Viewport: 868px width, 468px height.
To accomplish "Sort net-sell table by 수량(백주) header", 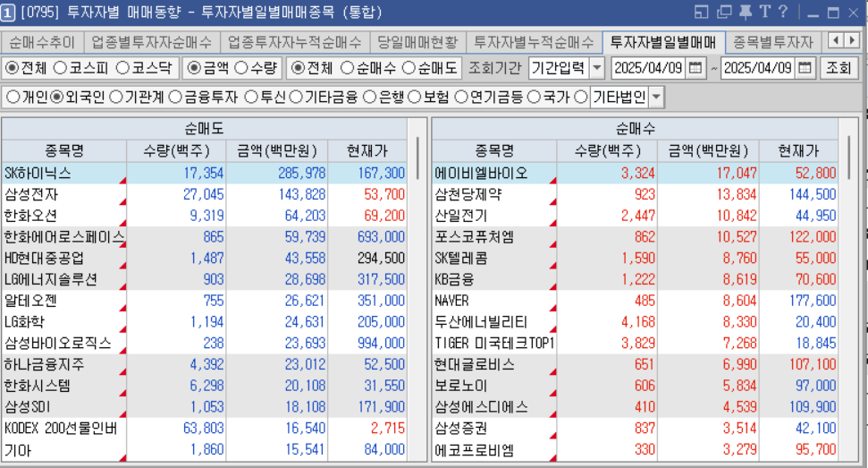I will [x=177, y=150].
